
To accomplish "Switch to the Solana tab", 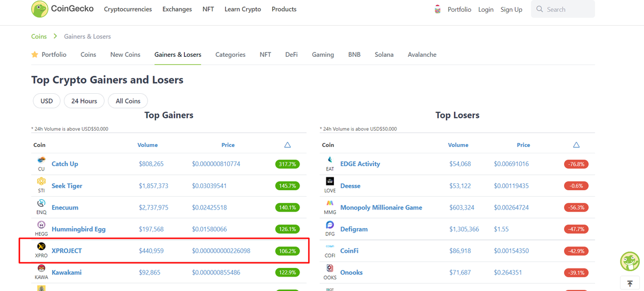I will [x=384, y=55].
